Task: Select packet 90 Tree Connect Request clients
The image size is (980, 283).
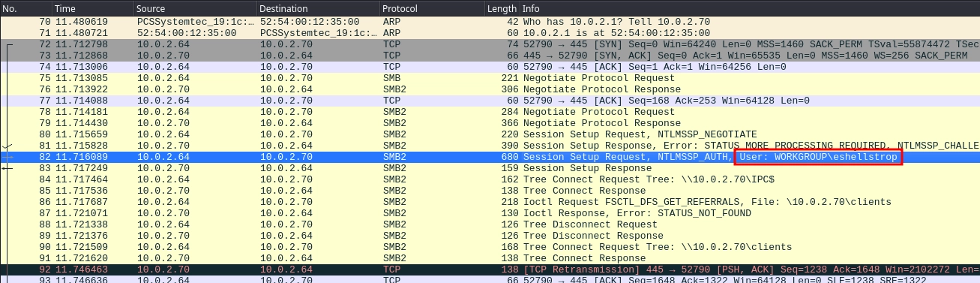Action: (x=490, y=247)
